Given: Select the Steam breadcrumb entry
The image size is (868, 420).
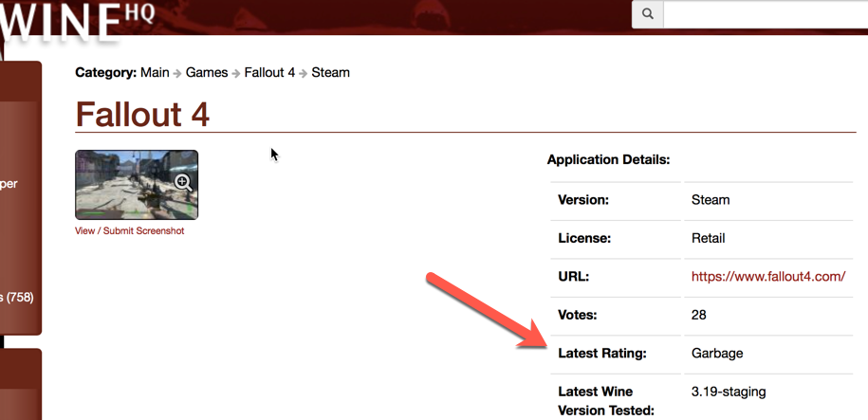Looking at the screenshot, I should point(330,72).
